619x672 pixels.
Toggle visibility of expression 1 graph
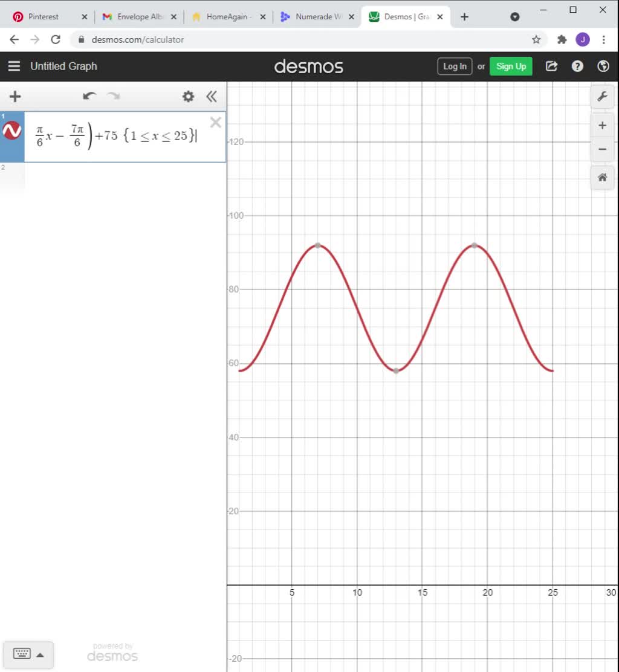click(12, 131)
